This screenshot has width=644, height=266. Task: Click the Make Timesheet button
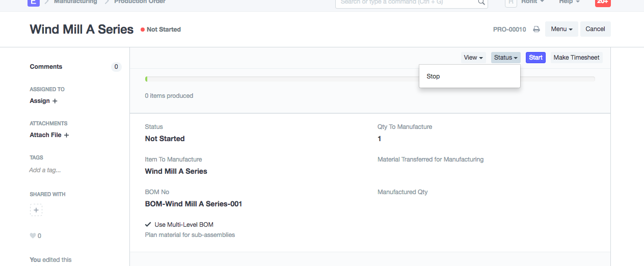coord(576,58)
